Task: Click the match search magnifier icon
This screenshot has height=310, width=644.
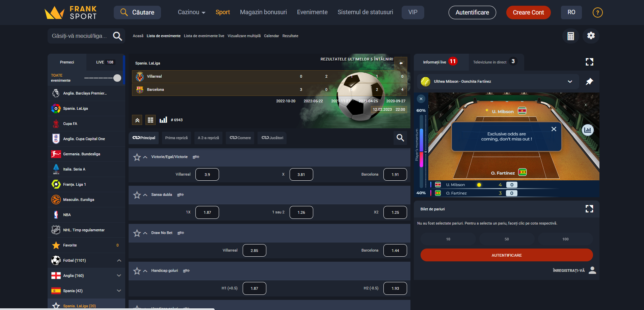Action: 117,36
